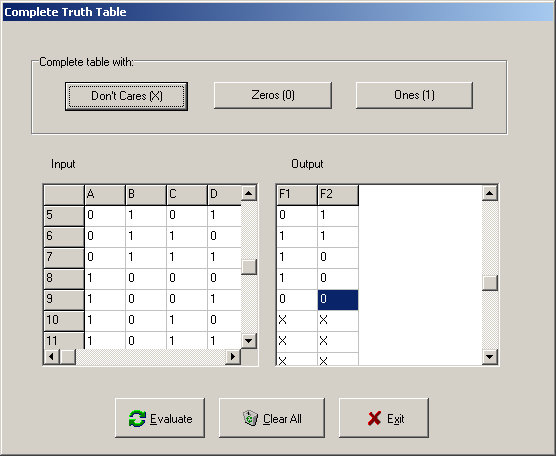The width and height of the screenshot is (556, 456).
Task: Select the F1 column header
Action: 297,195
